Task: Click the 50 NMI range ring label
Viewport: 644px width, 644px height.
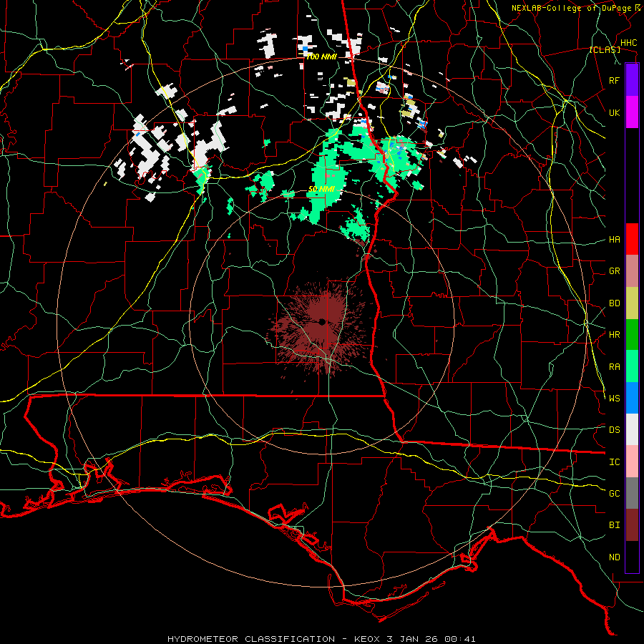Action: [x=321, y=189]
